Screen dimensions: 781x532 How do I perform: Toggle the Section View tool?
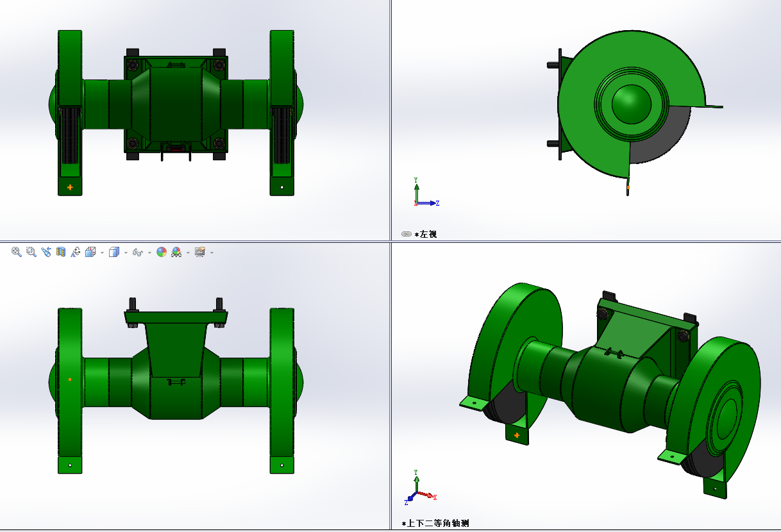click(61, 252)
